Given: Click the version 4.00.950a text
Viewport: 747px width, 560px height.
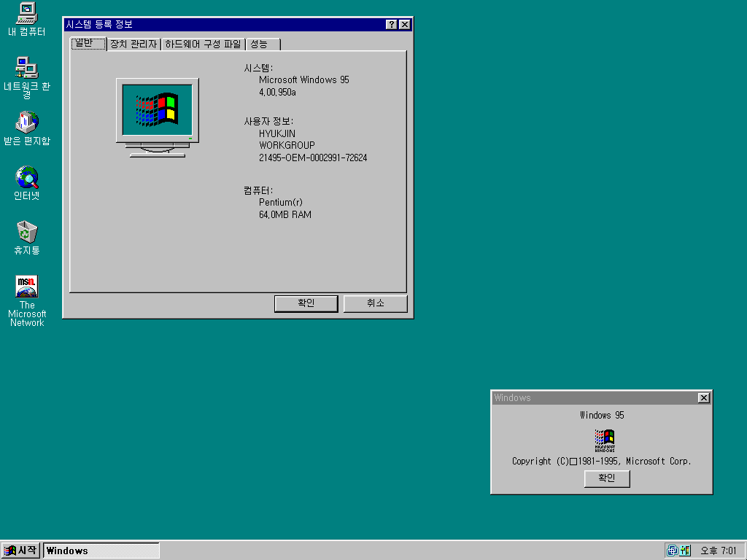Looking at the screenshot, I should 277,93.
